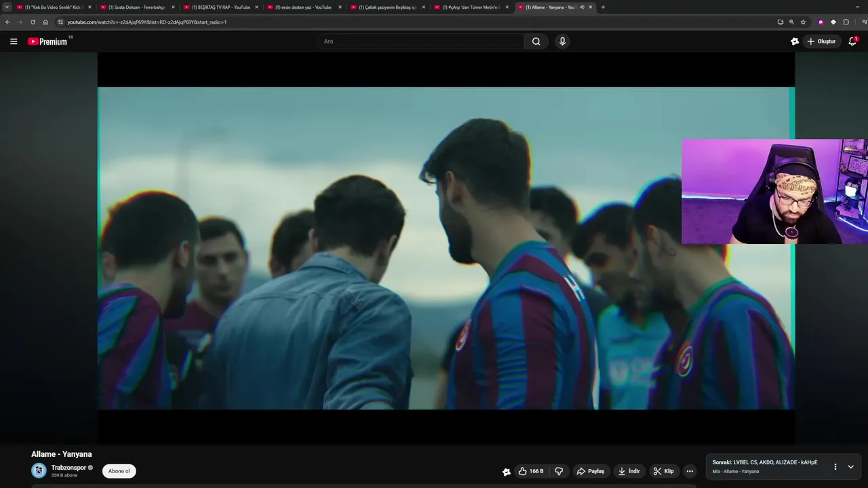Click the Paylaş share button
868x488 pixels.
coord(591,471)
